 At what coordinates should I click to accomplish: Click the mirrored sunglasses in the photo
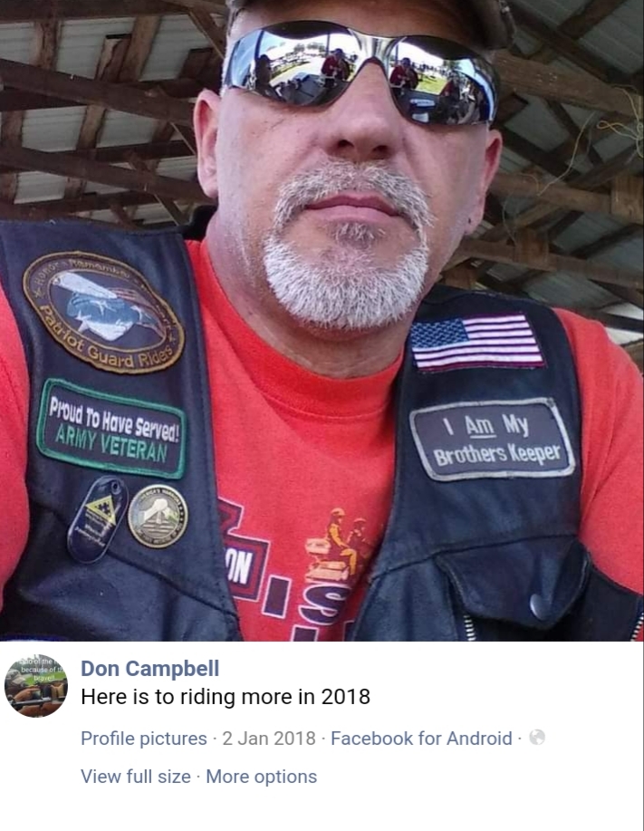tap(360, 75)
